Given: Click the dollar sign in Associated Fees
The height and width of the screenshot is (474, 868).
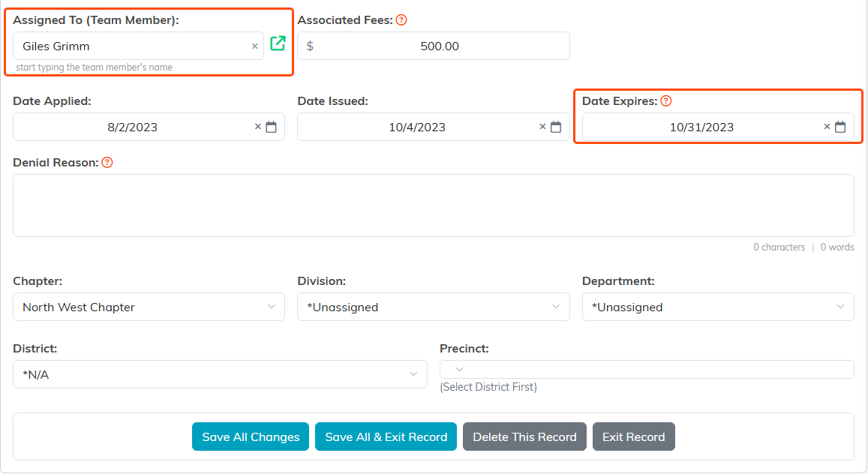Looking at the screenshot, I should [310, 46].
